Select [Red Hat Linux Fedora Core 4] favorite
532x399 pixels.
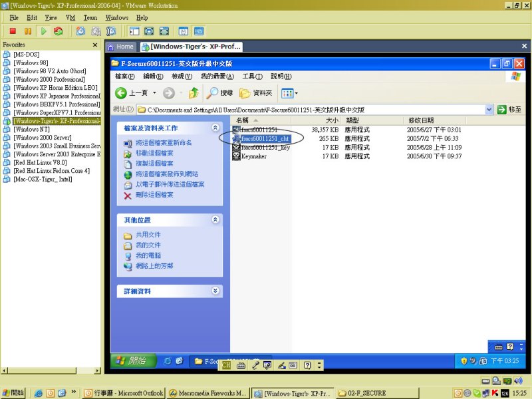coord(52,171)
